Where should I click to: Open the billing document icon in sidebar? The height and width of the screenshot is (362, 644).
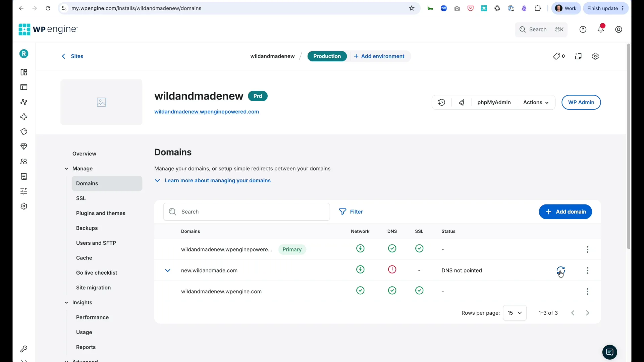point(24,177)
